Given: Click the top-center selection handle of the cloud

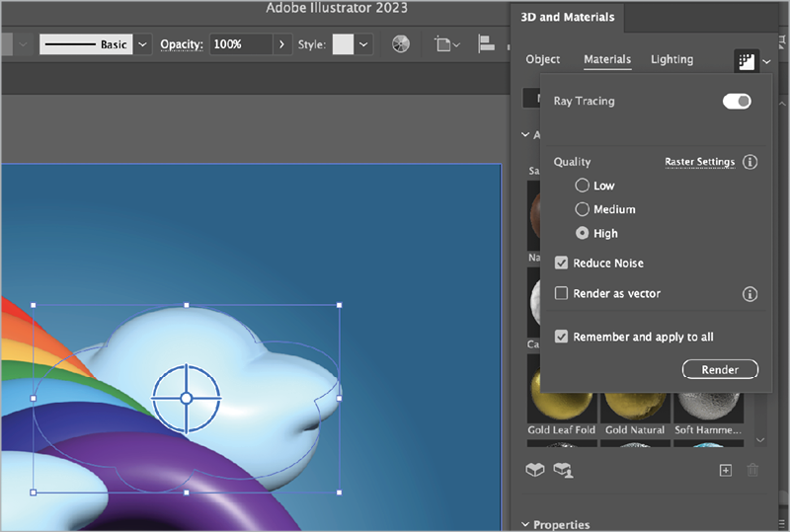Looking at the screenshot, I should [187, 305].
